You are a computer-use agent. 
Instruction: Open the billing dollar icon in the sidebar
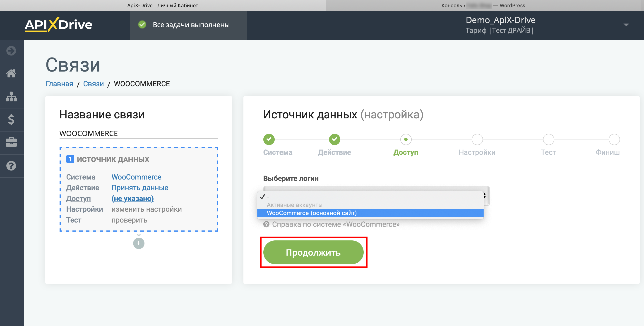(11, 120)
